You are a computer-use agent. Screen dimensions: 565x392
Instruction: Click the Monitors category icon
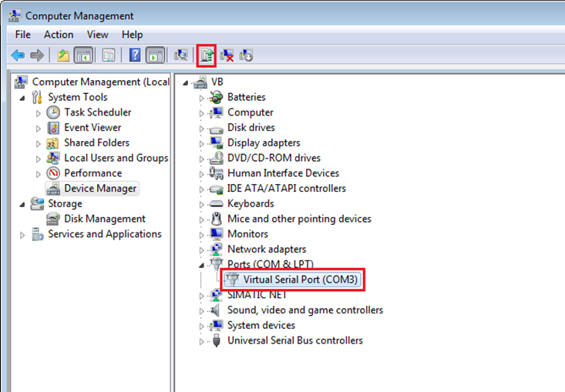(x=216, y=234)
